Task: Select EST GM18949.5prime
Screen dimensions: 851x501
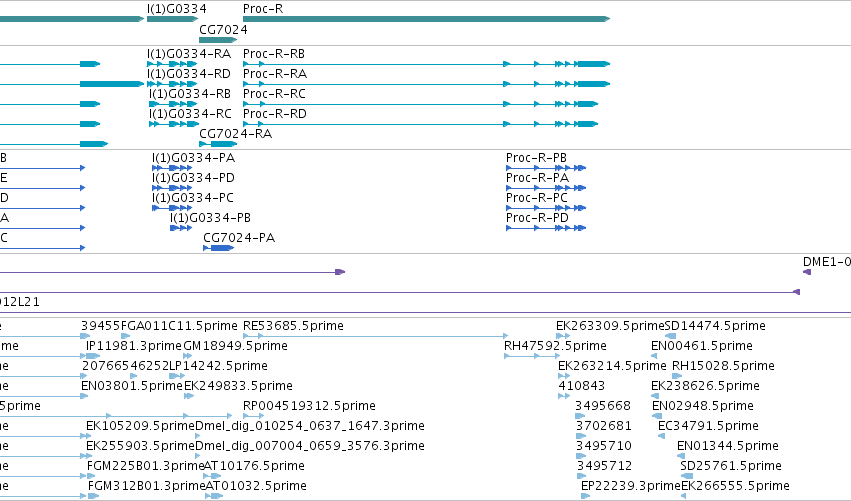Action: tap(236, 346)
